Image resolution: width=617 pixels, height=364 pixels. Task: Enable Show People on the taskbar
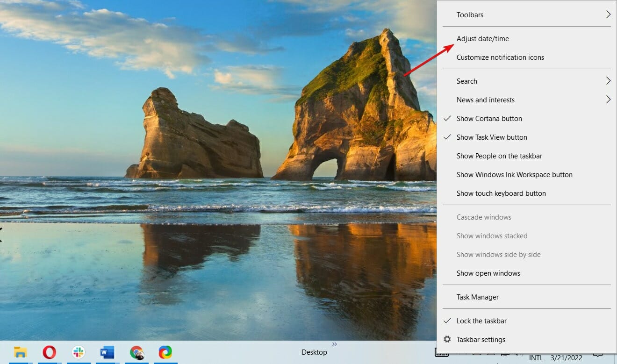coord(527,156)
